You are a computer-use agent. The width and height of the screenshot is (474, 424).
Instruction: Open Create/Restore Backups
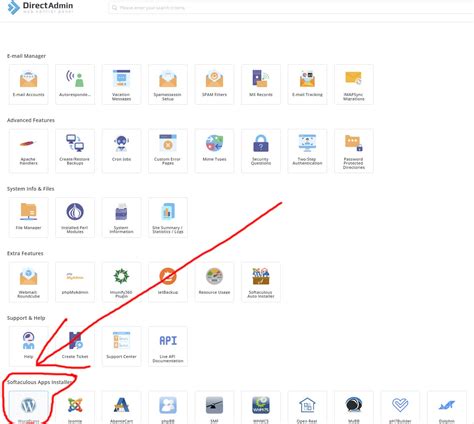(x=75, y=151)
